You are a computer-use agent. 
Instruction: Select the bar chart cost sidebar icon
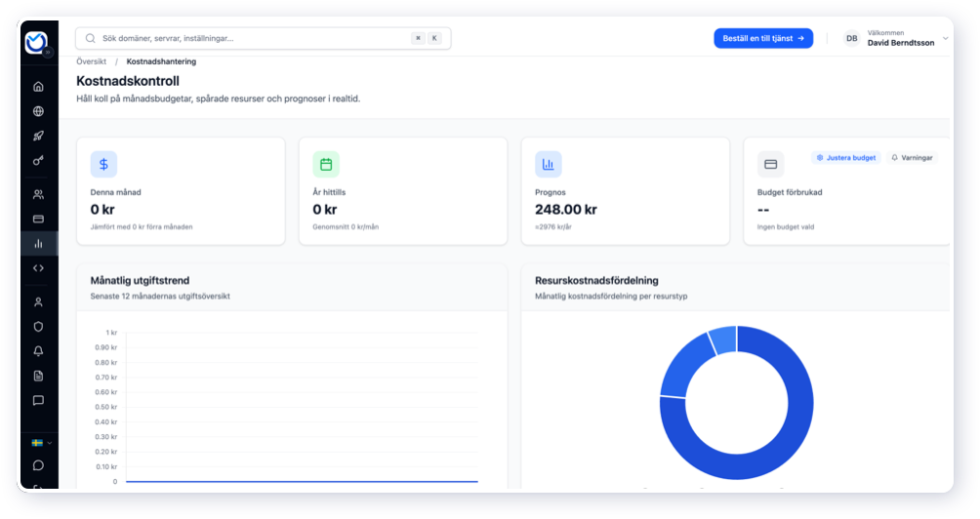click(x=38, y=243)
